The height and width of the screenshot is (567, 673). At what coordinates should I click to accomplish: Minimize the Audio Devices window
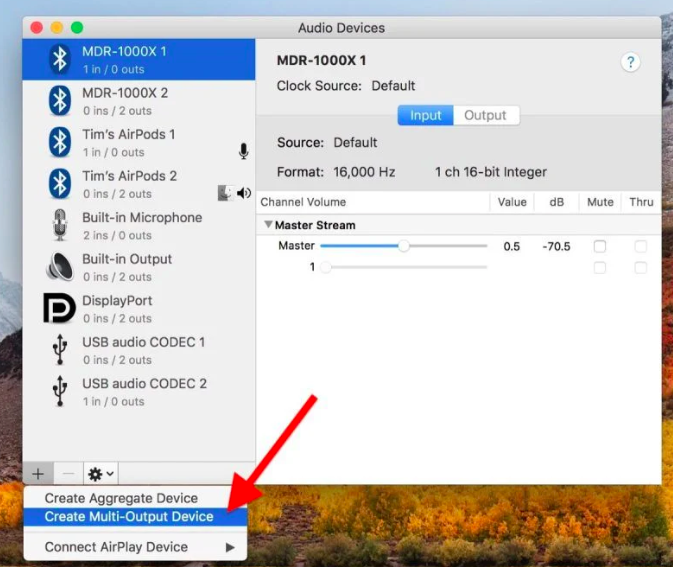57,28
